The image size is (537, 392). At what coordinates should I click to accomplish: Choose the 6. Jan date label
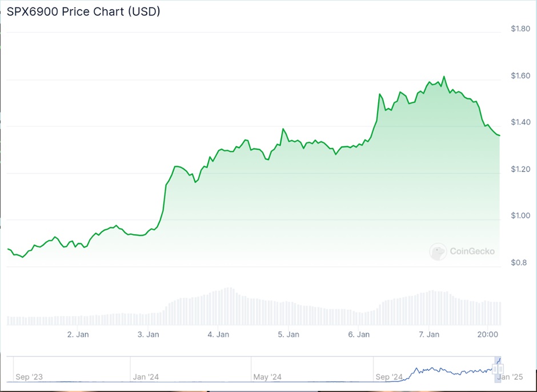[359, 334]
